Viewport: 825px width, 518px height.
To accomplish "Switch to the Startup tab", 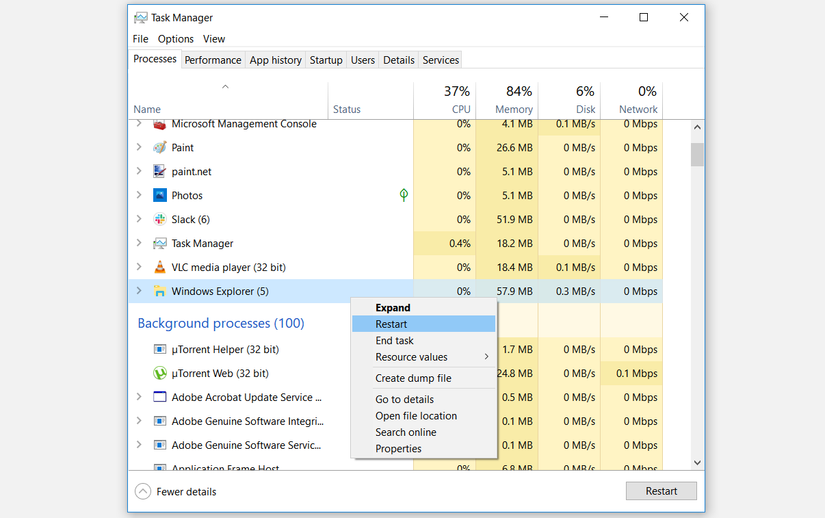I will point(326,60).
